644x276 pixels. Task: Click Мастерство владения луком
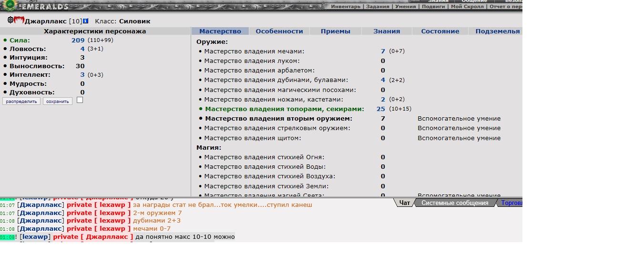click(252, 61)
